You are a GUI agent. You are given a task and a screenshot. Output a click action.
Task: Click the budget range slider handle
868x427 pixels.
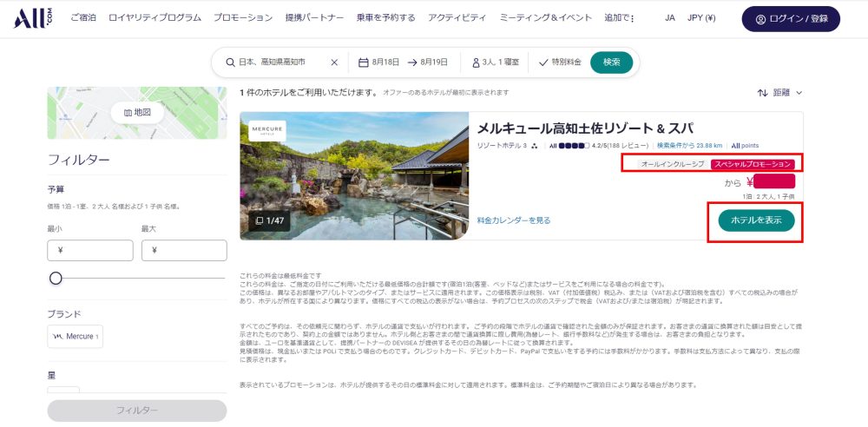coord(56,278)
